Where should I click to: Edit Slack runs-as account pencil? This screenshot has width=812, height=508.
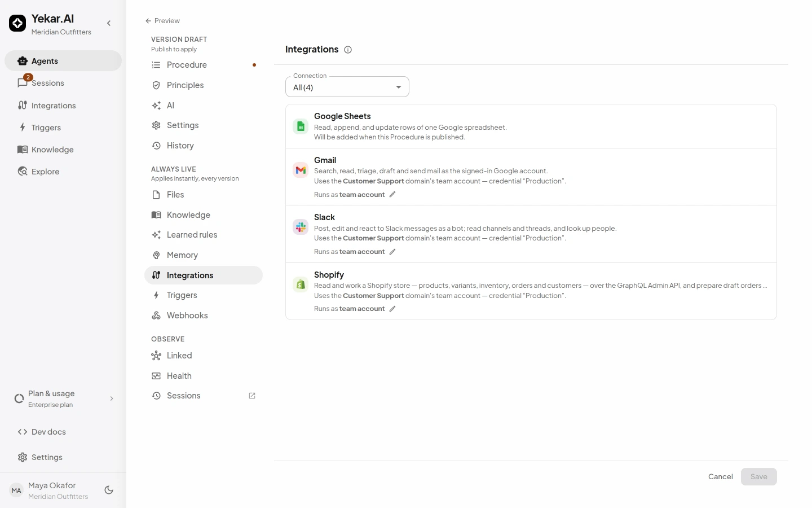coord(392,252)
